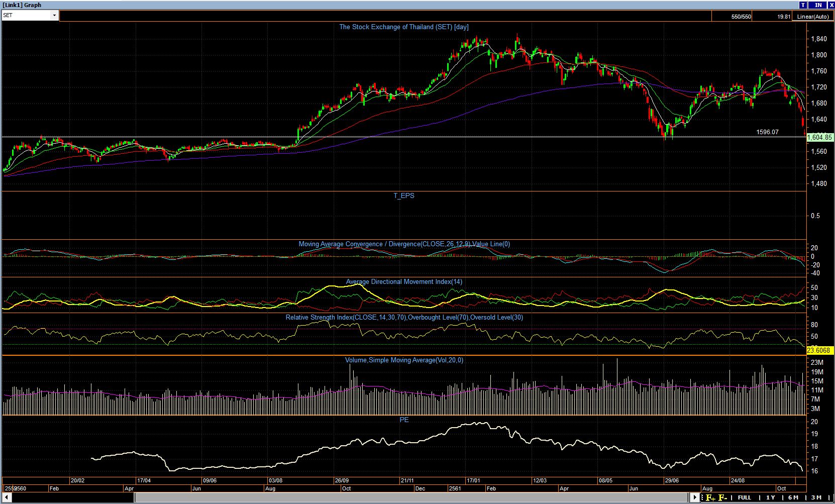The height and width of the screenshot is (504, 835).
Task: Click the Relative Strength Index panel title
Action: point(404,318)
